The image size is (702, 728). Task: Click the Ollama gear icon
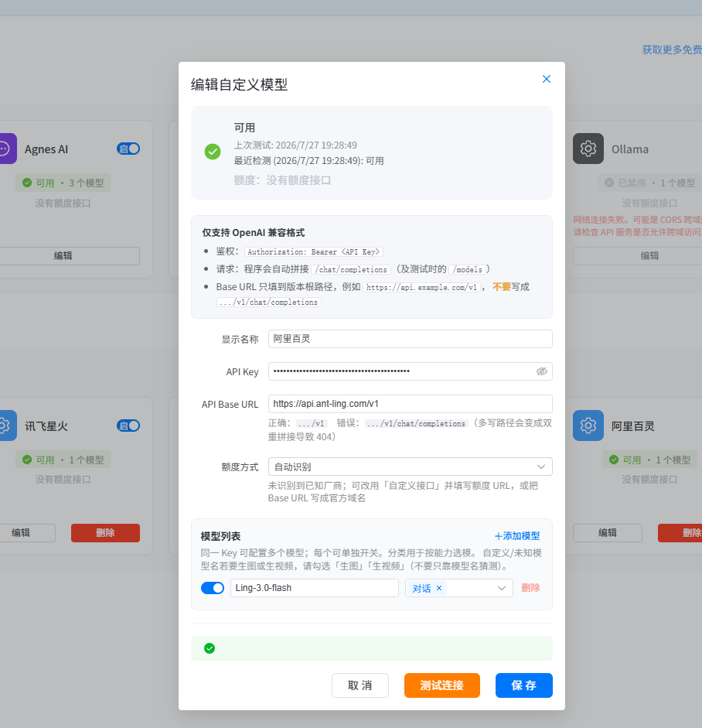[x=588, y=149]
